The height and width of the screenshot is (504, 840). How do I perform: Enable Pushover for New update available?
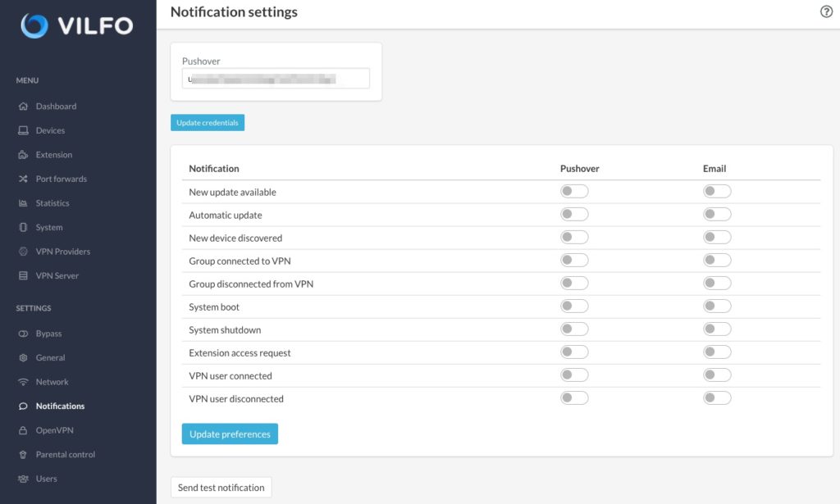[574, 191]
